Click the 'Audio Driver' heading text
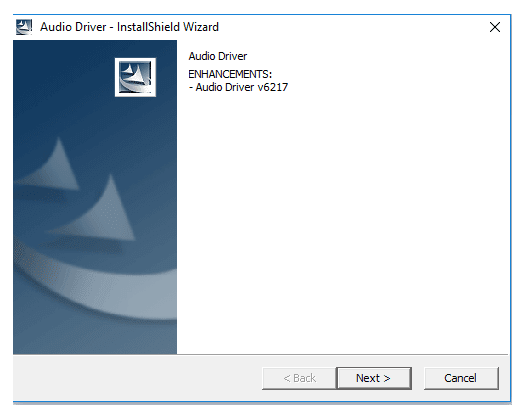 click(218, 56)
